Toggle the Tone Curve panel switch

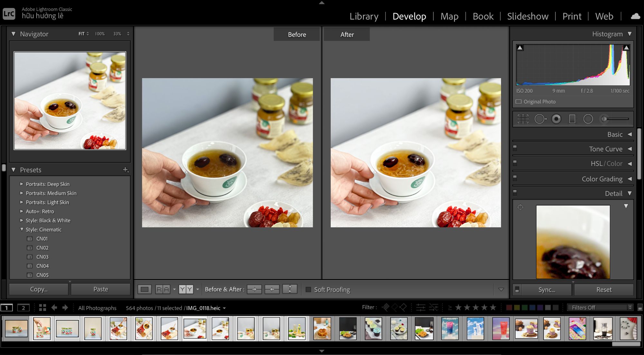[515, 148]
